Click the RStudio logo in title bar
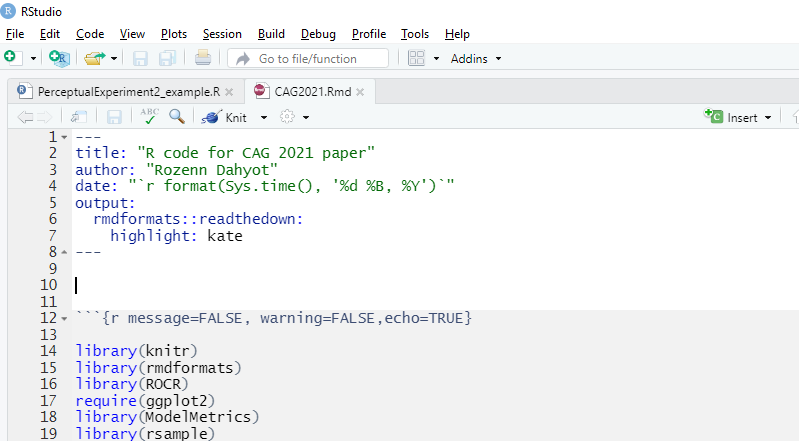The width and height of the screenshot is (799, 441). click(x=8, y=11)
